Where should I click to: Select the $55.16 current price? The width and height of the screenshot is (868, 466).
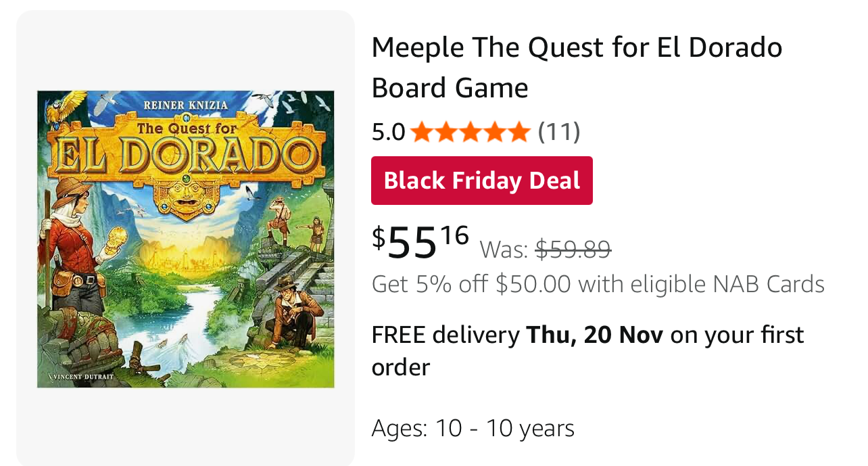[x=420, y=242]
